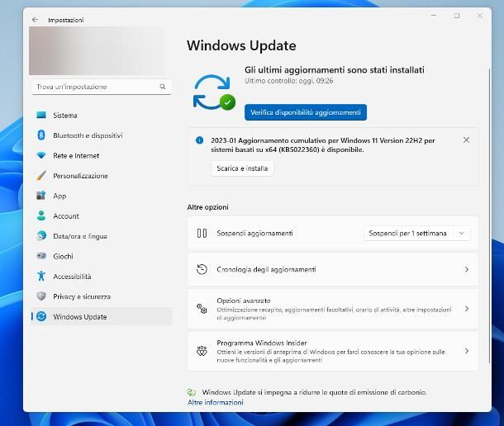
Task: Click the Bluetooth icon in sidebar
Action: [x=41, y=135]
